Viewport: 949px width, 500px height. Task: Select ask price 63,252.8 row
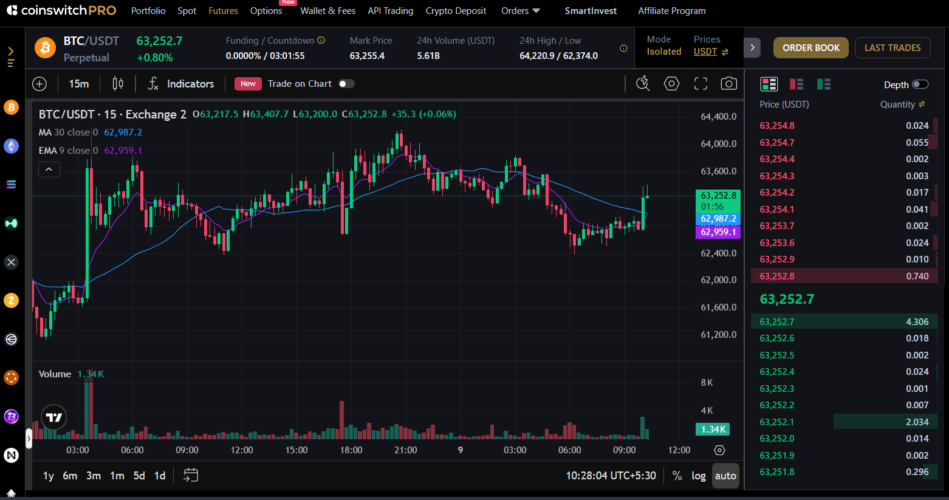click(x=844, y=276)
